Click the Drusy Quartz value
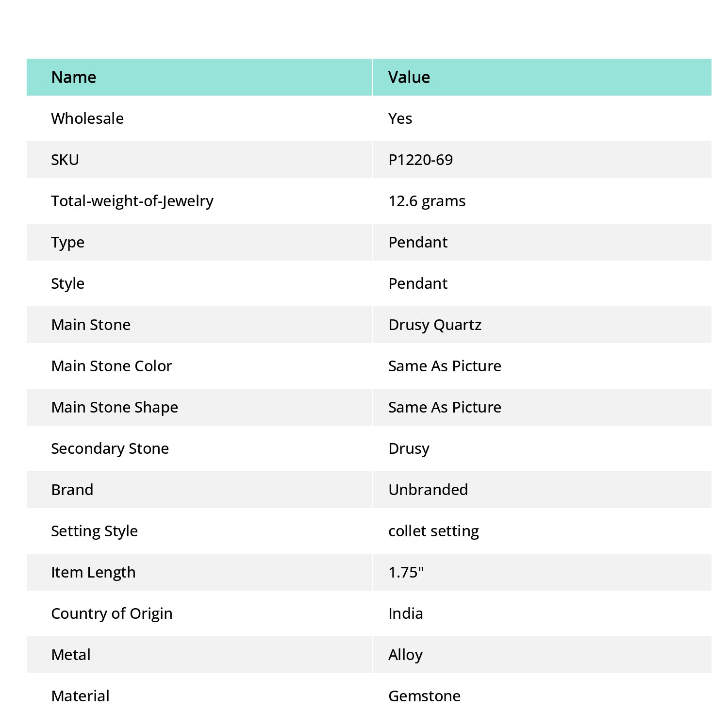The image size is (728, 728). tap(435, 325)
